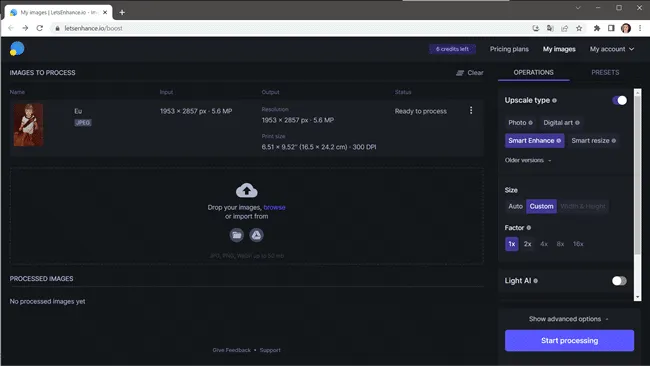Open My account dropdown
650x366 pixels.
[x=612, y=49]
